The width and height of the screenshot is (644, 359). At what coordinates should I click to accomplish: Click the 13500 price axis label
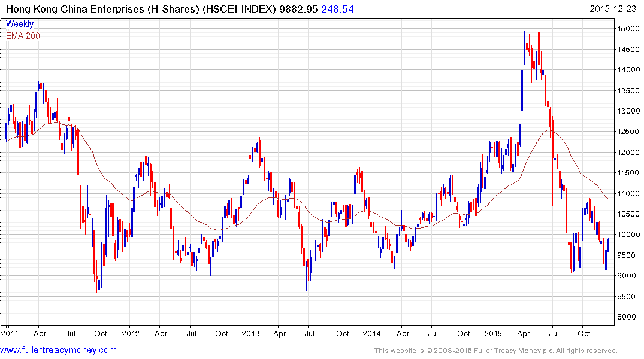point(627,91)
